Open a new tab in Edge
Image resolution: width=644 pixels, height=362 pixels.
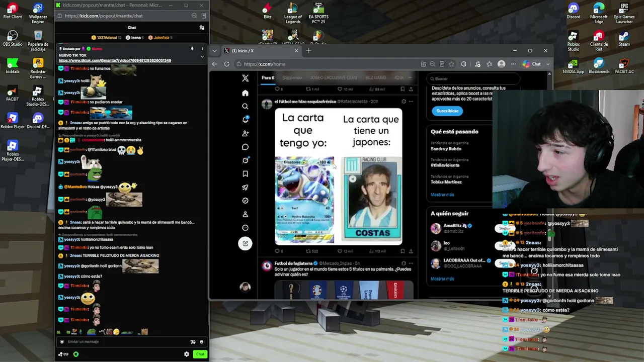coord(308,51)
